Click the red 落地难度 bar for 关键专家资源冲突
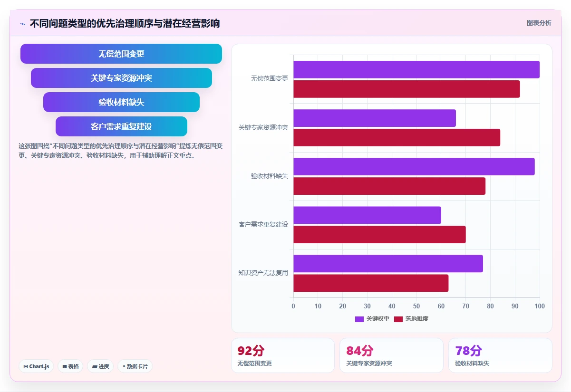This screenshot has height=392, width=571. (x=397, y=138)
